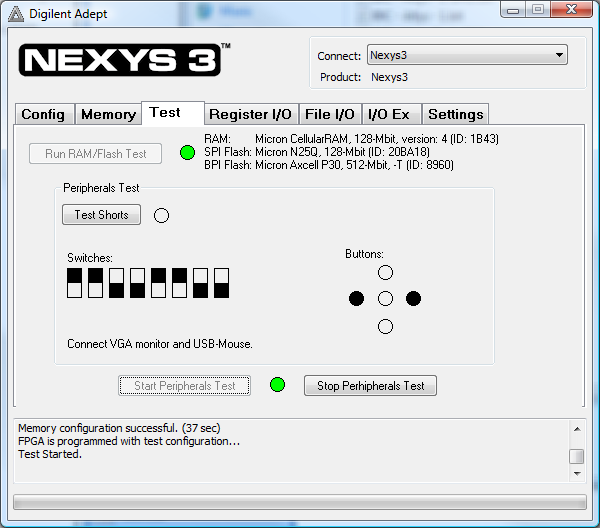Click 'Memory configuration successful. (37 sec)' log line
600x528 pixels.
click(119, 428)
